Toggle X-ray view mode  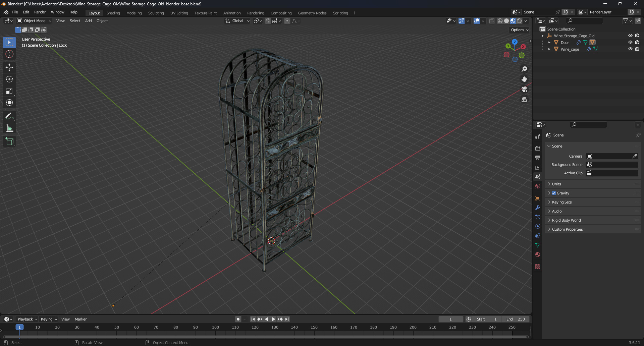tap(492, 21)
